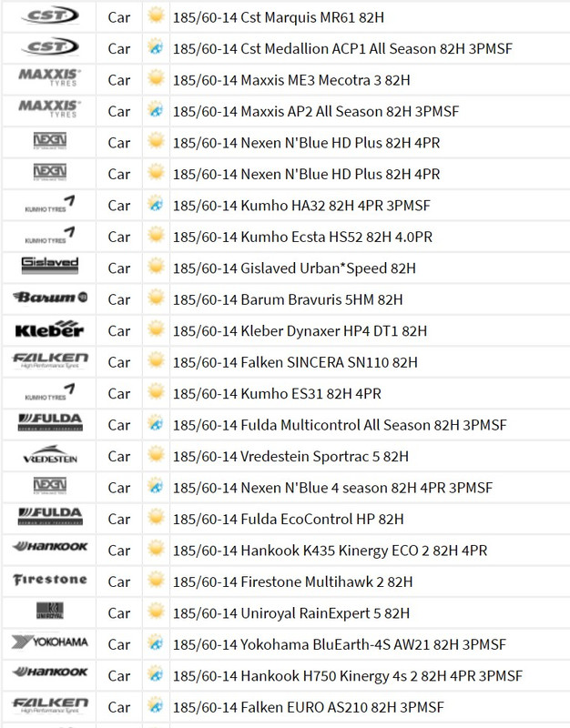570x728 pixels.
Task: Click summer sun icon in Vredestein Sportrac row
Action: point(156,454)
